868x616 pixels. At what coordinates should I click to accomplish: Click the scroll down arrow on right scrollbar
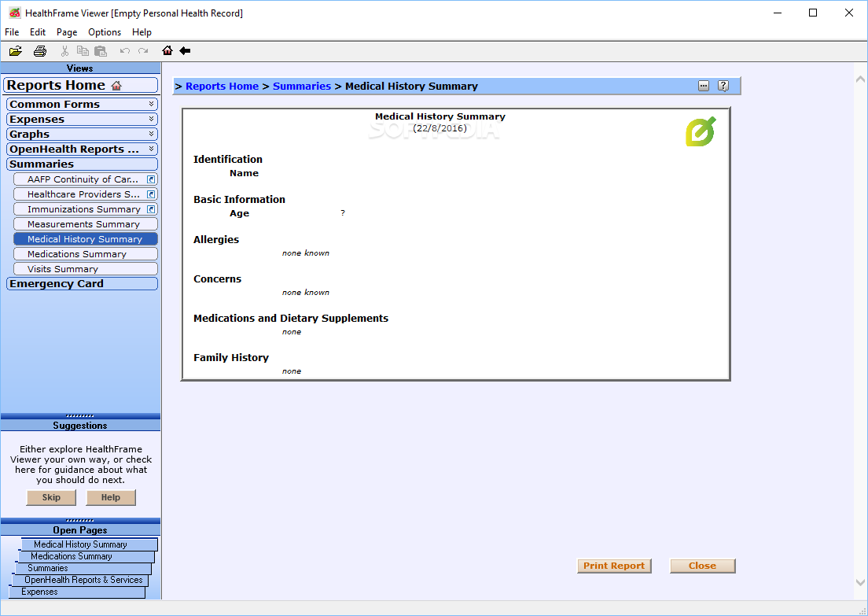tap(860, 583)
